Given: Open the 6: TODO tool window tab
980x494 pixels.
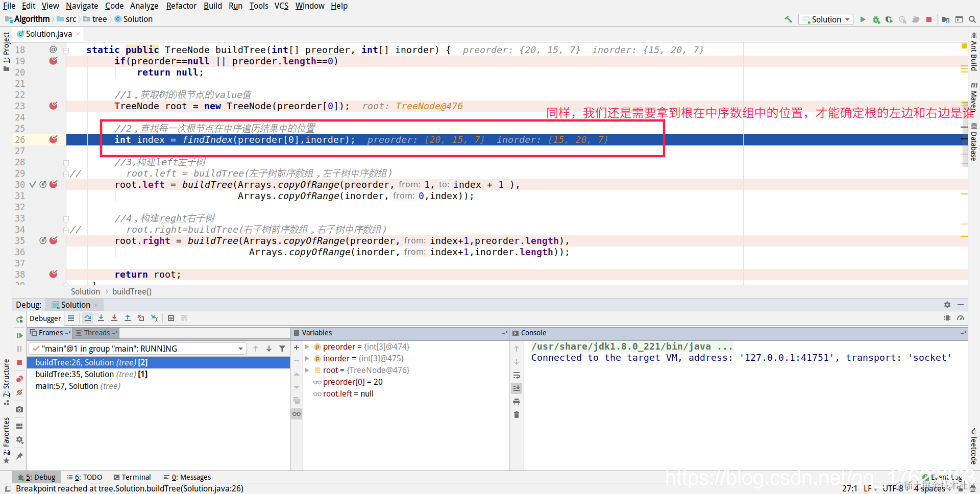Looking at the screenshot, I should pyautogui.click(x=85, y=477).
